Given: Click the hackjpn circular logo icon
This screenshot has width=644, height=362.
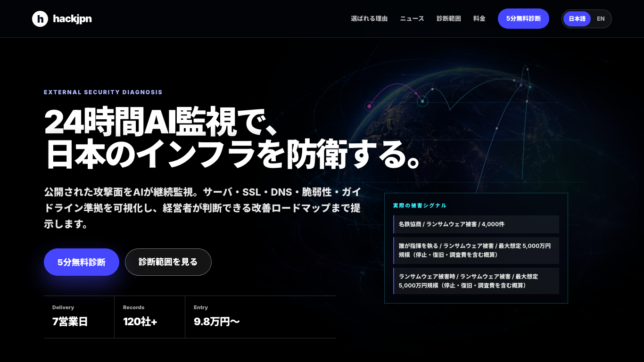Looking at the screenshot, I should [x=40, y=19].
